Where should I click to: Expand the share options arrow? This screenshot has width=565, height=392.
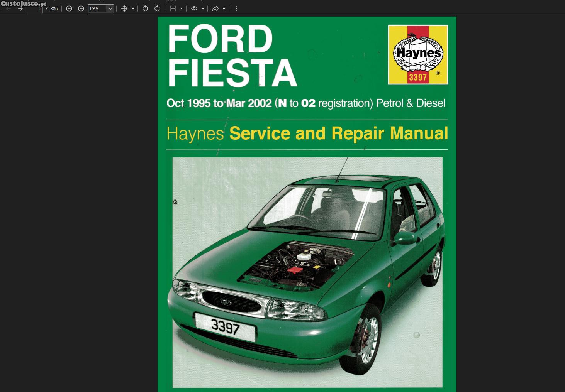224,8
